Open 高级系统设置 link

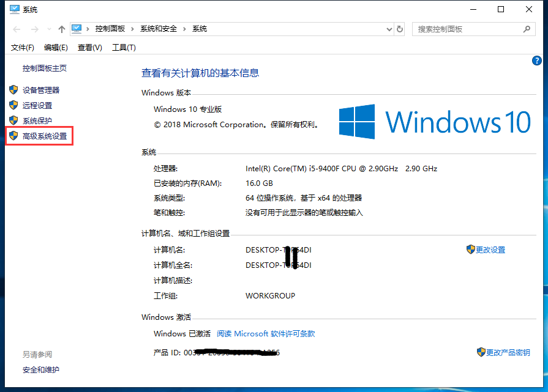(x=44, y=136)
